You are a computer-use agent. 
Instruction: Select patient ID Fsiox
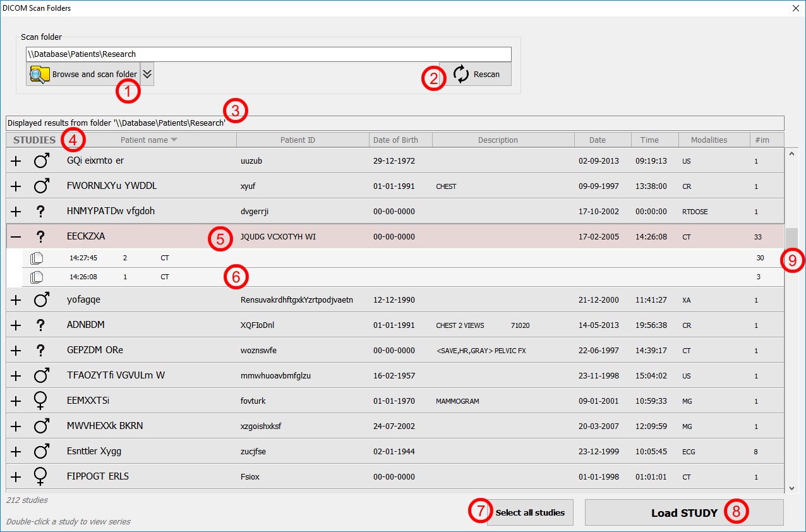click(x=250, y=477)
